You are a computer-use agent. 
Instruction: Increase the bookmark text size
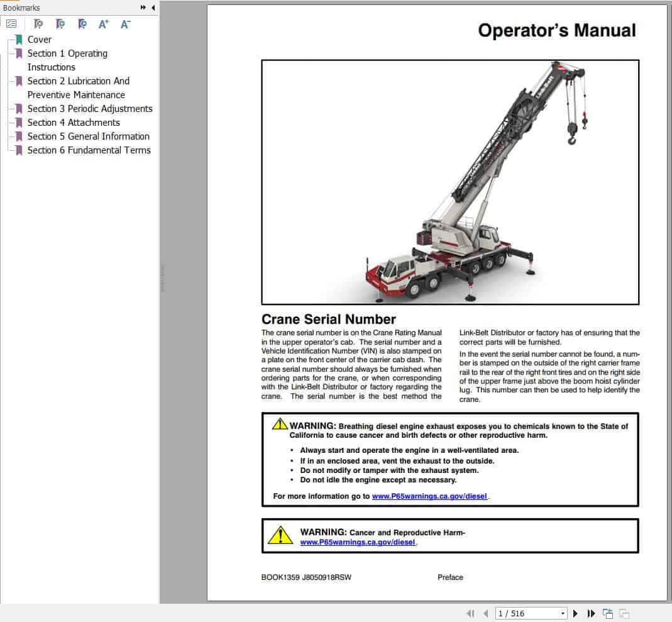(103, 24)
